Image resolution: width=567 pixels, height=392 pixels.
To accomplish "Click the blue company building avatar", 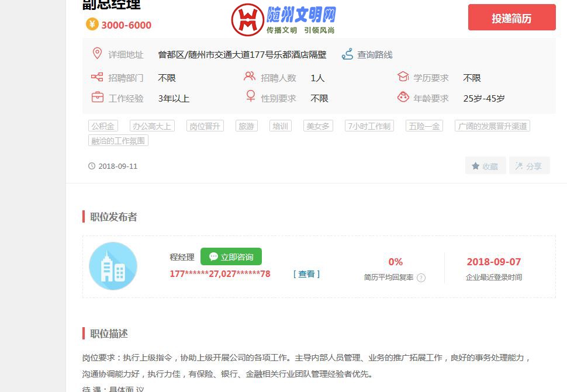I will tap(113, 266).
